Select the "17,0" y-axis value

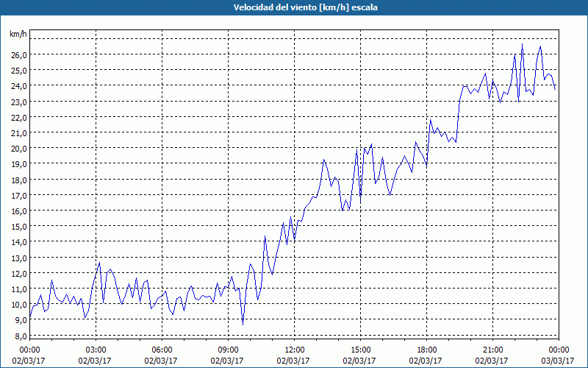point(19,196)
